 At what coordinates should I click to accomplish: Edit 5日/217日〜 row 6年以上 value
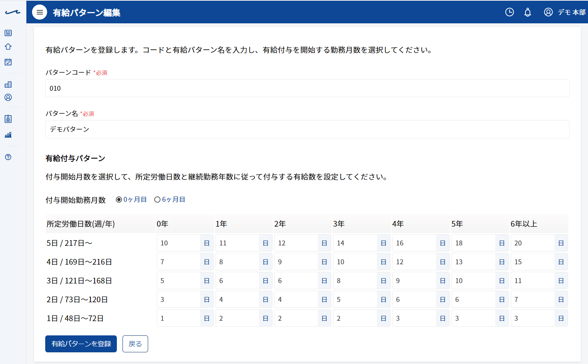pyautogui.click(x=533, y=243)
